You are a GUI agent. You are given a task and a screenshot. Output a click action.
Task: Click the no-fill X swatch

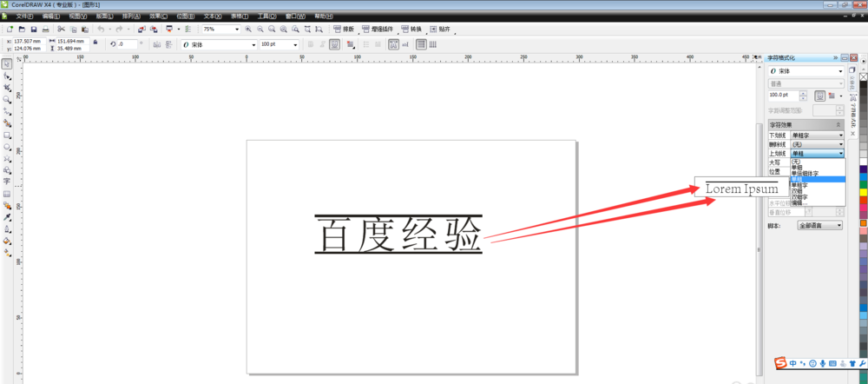click(x=863, y=76)
